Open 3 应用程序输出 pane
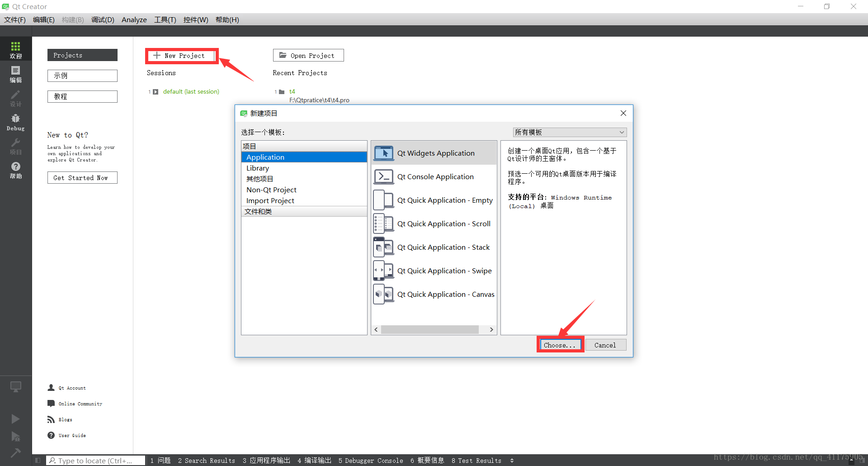Viewport: 868px width, 466px height. (266, 461)
